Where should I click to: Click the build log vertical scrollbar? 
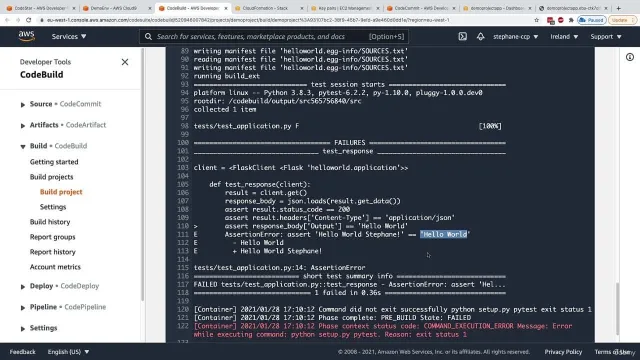coord(617,309)
